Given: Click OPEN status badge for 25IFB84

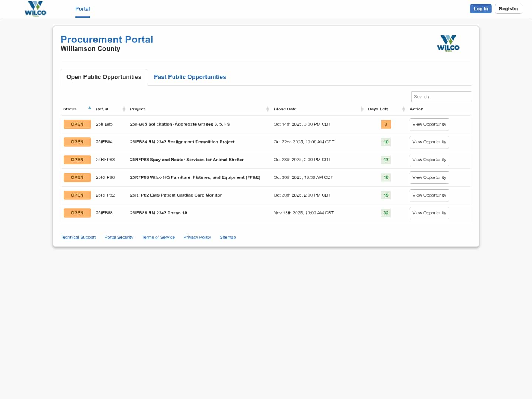Looking at the screenshot, I should coord(77,142).
